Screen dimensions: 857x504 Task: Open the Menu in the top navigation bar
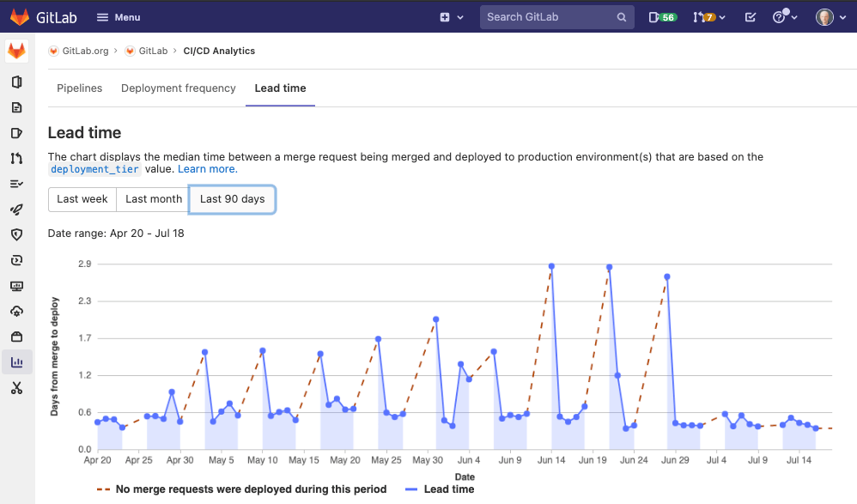[118, 16]
